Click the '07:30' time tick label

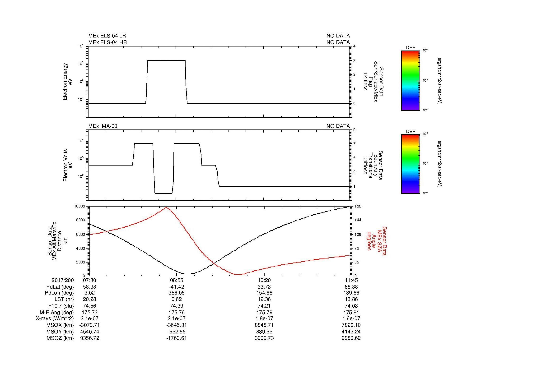89,280
